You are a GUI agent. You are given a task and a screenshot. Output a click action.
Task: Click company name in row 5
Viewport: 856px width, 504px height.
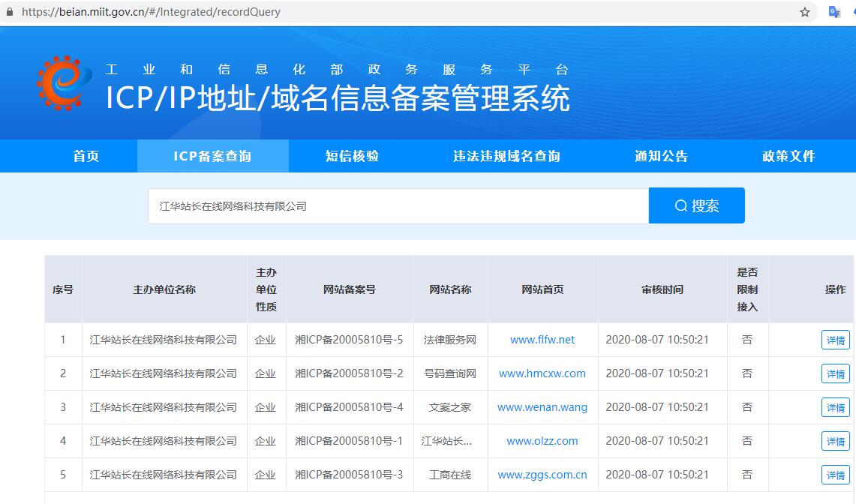point(164,475)
